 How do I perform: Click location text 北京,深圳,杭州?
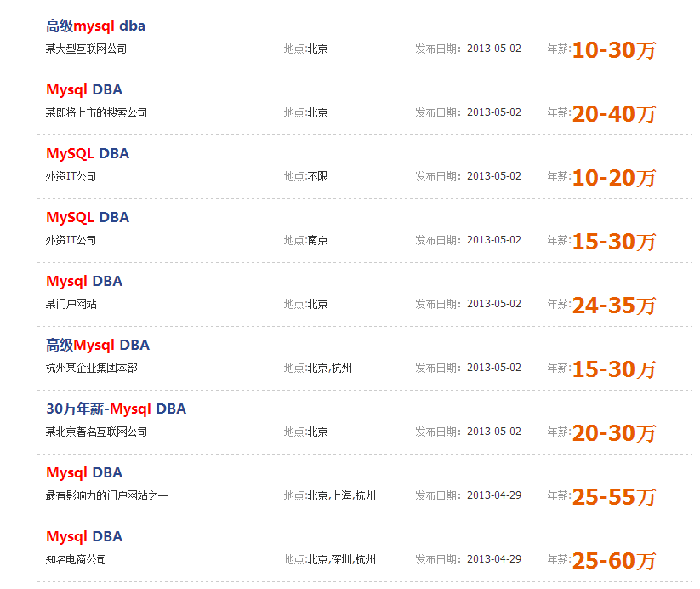click(342, 559)
